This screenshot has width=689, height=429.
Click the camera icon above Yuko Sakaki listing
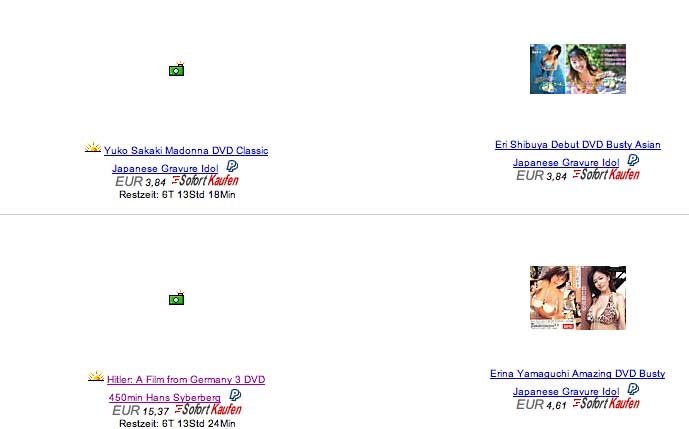(x=177, y=69)
